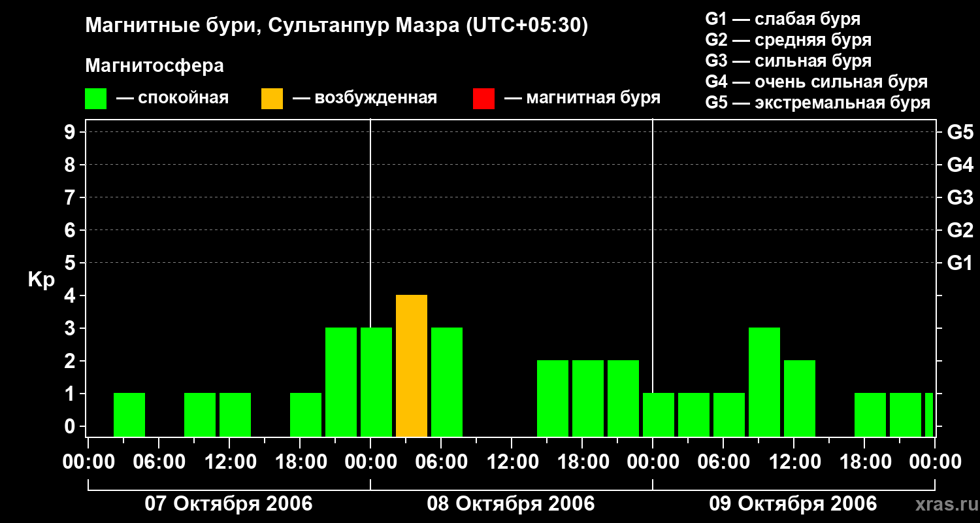Select the tallest green bar on 09 October
Screen dimensions: 980x523
coord(764,382)
